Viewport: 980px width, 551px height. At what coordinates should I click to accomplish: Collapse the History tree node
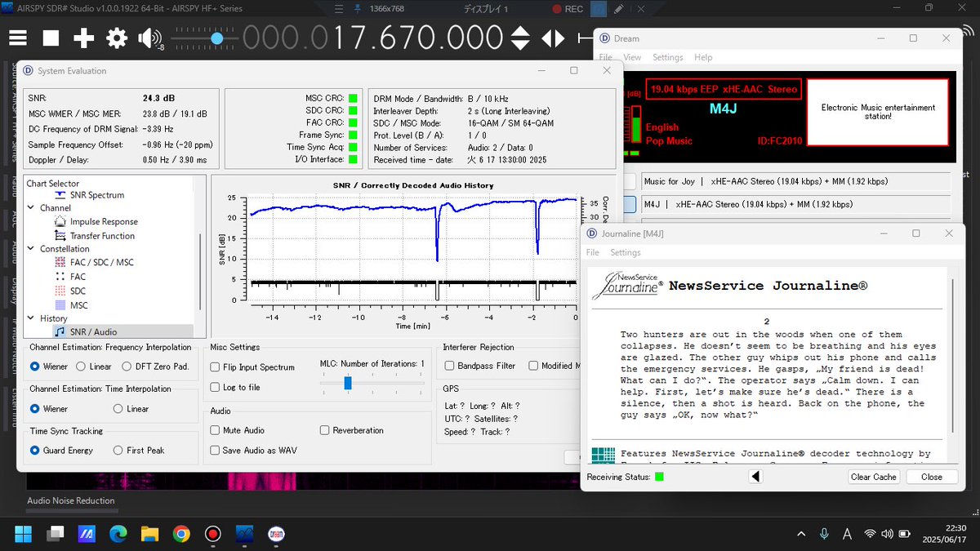(32, 318)
